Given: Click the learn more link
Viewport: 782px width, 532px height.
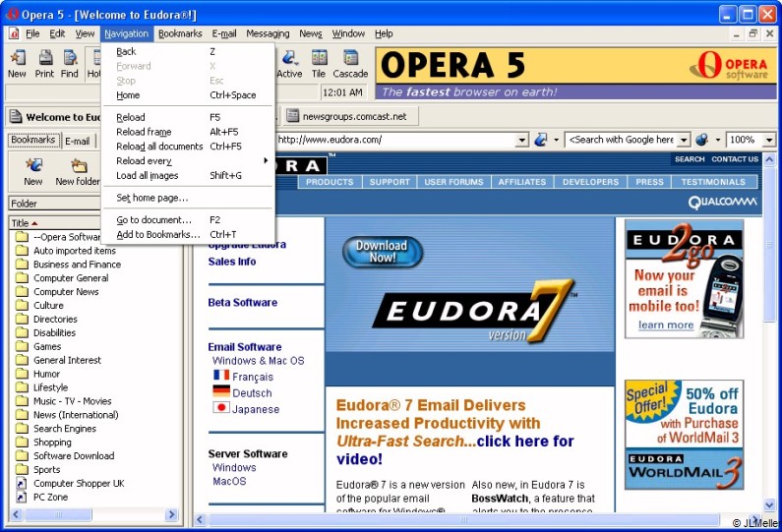Looking at the screenshot, I should click(666, 325).
